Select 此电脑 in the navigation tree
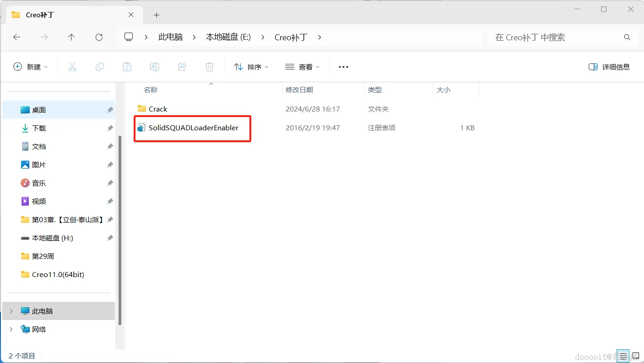This screenshot has width=644, height=363. pos(59,311)
